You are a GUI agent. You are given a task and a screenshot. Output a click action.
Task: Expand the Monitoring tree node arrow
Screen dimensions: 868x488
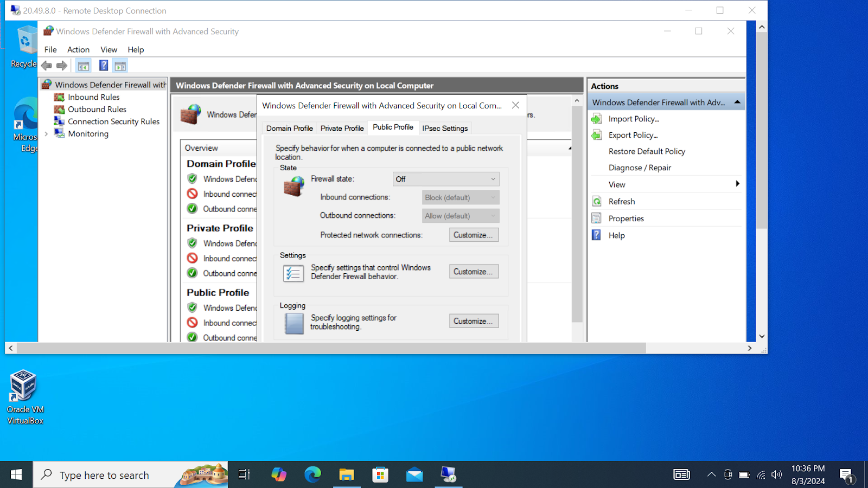click(x=46, y=133)
